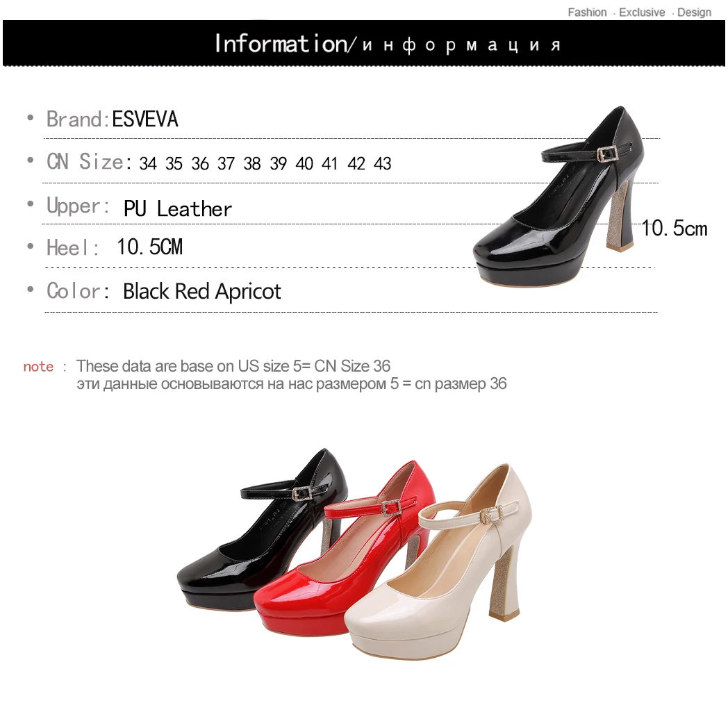The height and width of the screenshot is (728, 728).
Task: Click CN size 37
Action: point(226,163)
